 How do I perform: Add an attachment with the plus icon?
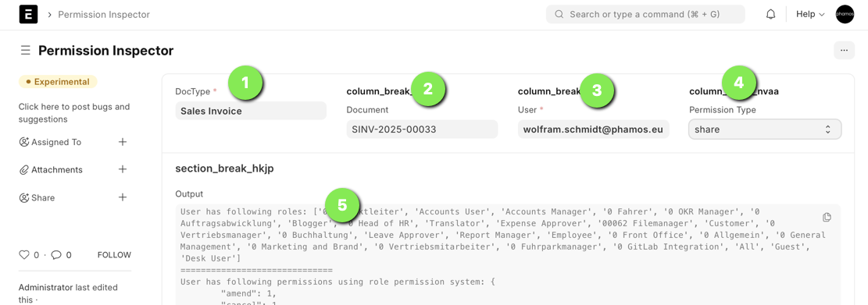pos(123,169)
